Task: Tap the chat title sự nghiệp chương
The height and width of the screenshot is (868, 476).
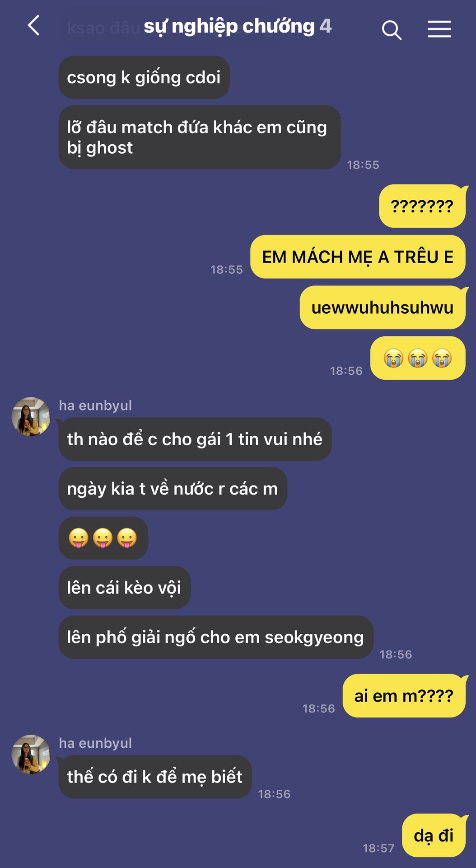Action: (x=229, y=26)
